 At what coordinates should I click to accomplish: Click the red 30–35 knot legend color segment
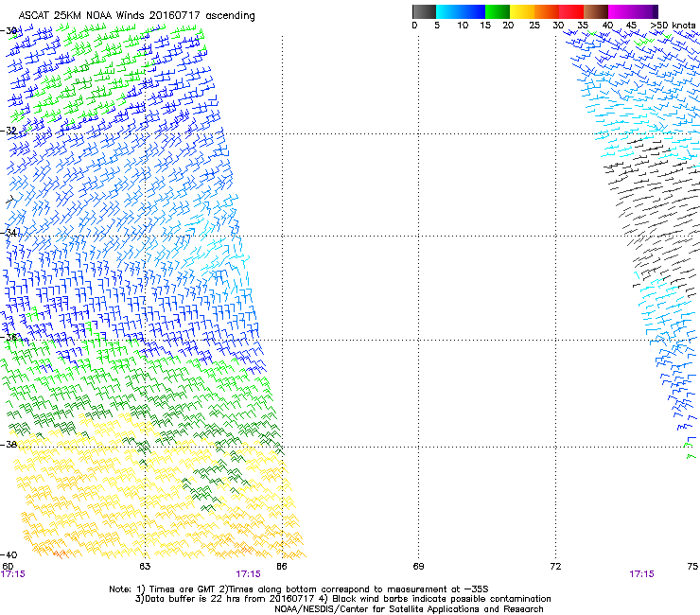point(571,11)
